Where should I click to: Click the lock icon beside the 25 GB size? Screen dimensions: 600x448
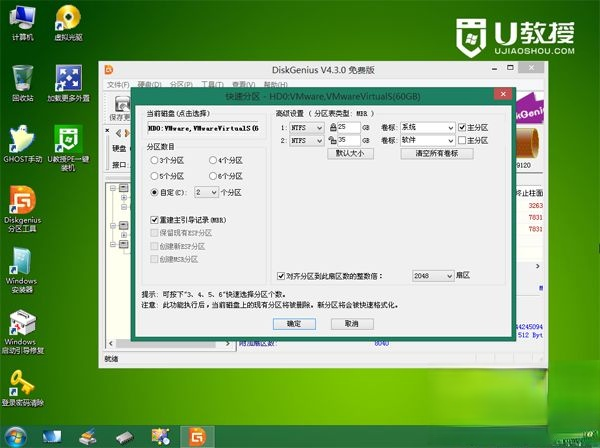[x=333, y=127]
